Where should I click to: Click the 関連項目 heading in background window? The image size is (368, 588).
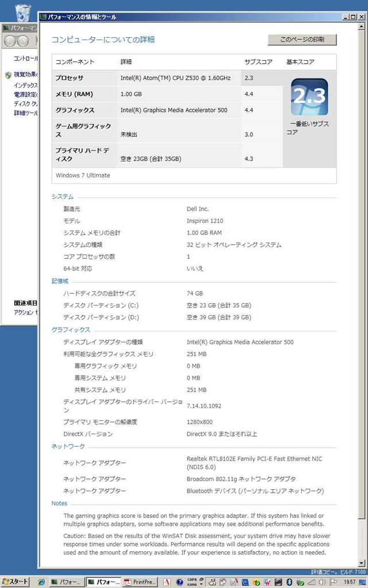coord(25,303)
